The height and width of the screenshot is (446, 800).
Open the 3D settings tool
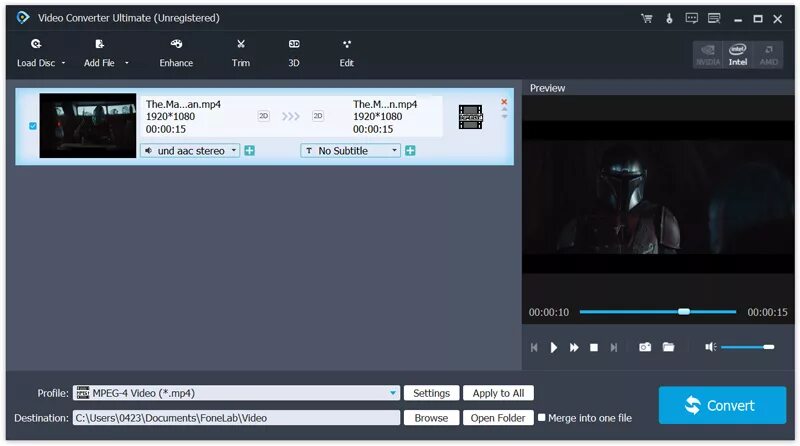pyautogui.click(x=294, y=53)
